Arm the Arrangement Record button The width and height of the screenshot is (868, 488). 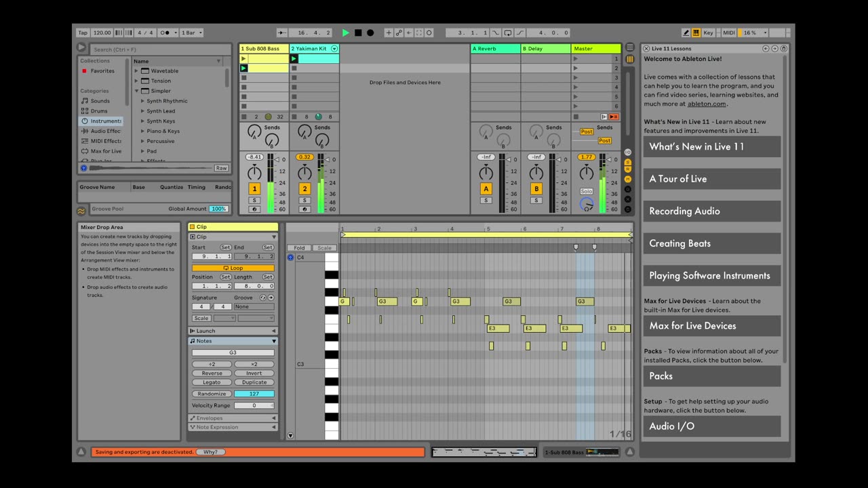click(370, 33)
